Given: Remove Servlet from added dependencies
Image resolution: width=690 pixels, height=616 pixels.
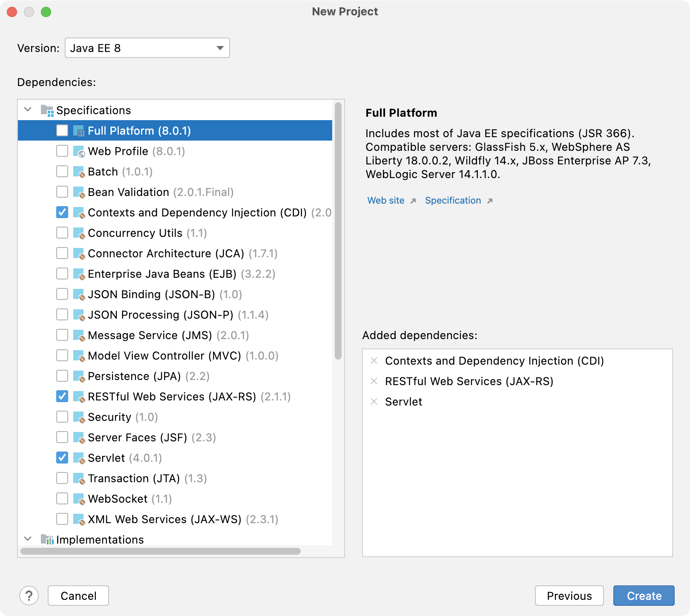Looking at the screenshot, I should click(374, 401).
